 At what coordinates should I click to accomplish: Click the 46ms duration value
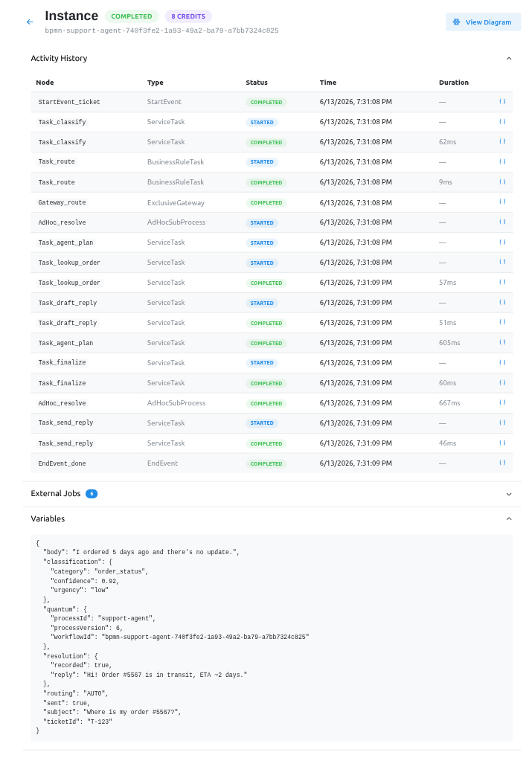coord(447,443)
